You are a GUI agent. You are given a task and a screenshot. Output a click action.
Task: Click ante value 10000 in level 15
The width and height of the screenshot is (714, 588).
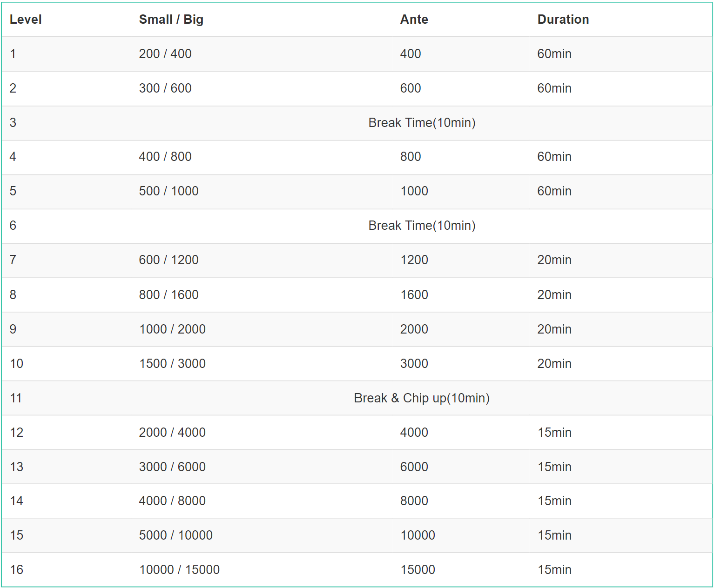pyautogui.click(x=418, y=535)
